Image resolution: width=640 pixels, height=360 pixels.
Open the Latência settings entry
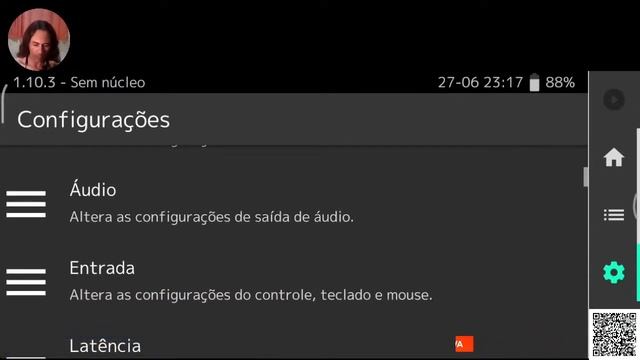pyautogui.click(x=294, y=345)
